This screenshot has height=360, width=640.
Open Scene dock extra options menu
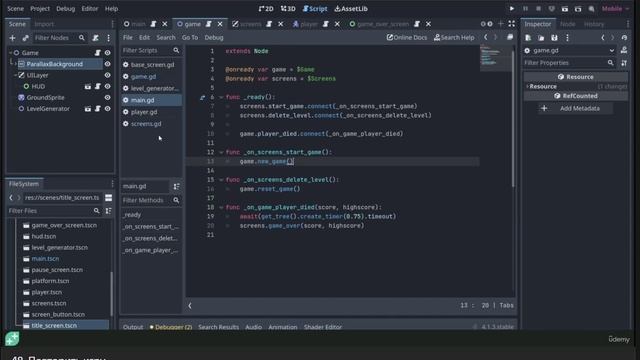pos(109,38)
